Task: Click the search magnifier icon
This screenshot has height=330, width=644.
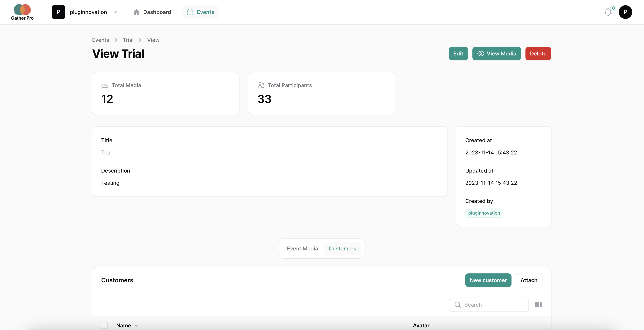Action: (458, 305)
